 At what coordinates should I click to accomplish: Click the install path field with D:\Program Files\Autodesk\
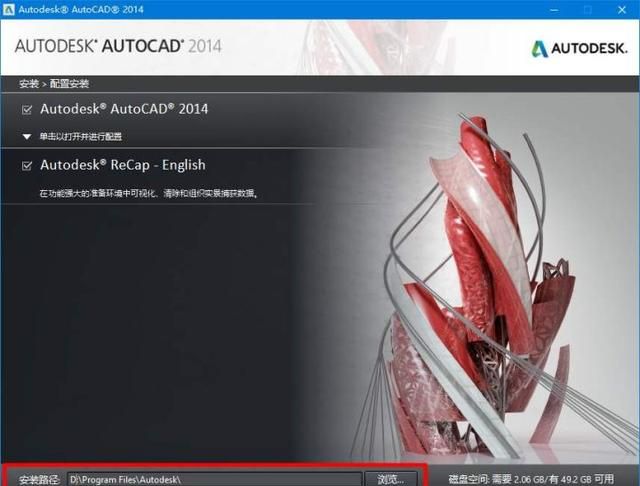click(214, 479)
